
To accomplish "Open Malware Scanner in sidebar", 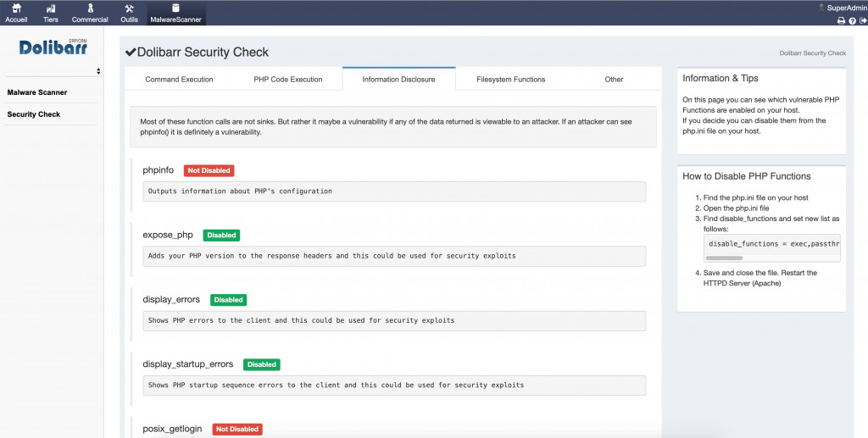I will [x=37, y=92].
